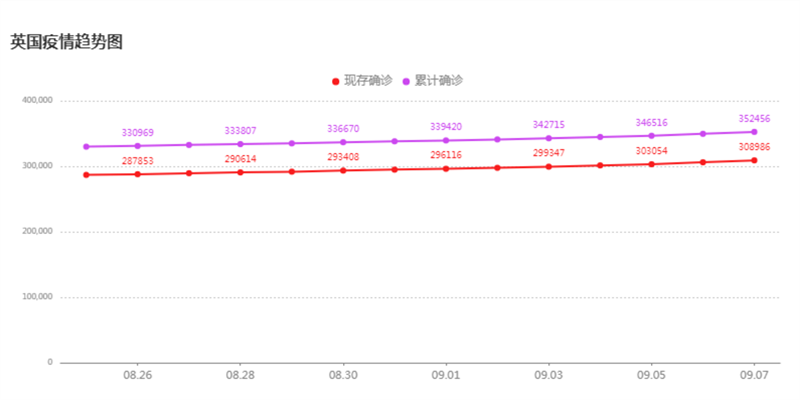Click the 09.03 x-axis date label

[x=549, y=375]
